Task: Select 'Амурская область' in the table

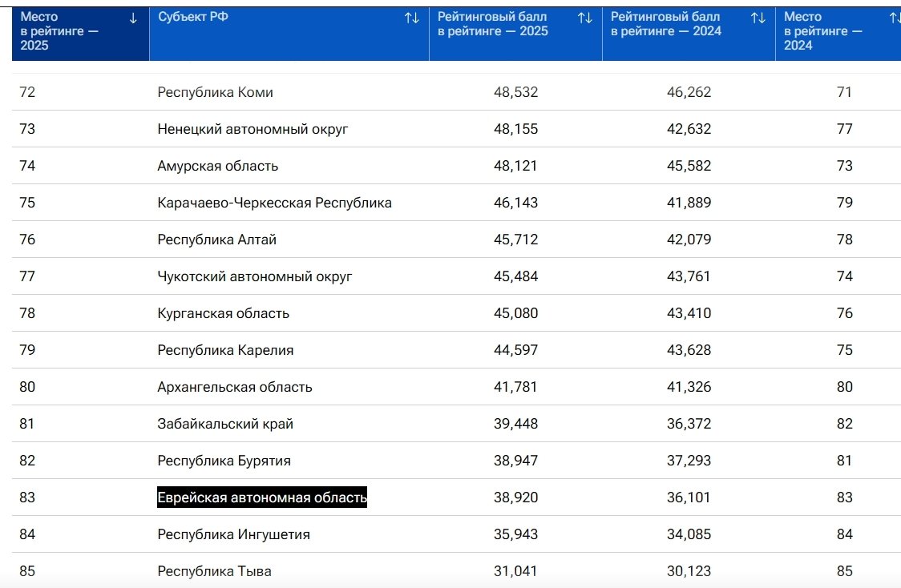Action: click(x=217, y=166)
